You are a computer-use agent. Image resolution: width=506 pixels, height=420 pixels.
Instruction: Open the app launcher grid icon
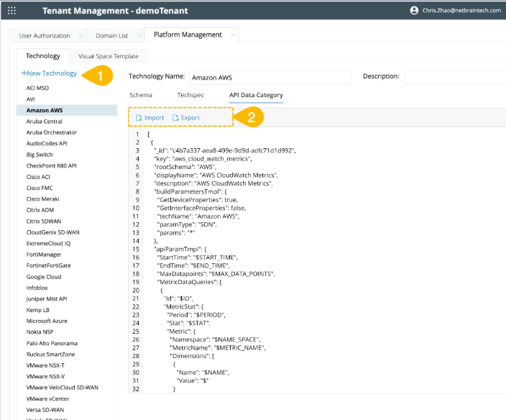11,11
